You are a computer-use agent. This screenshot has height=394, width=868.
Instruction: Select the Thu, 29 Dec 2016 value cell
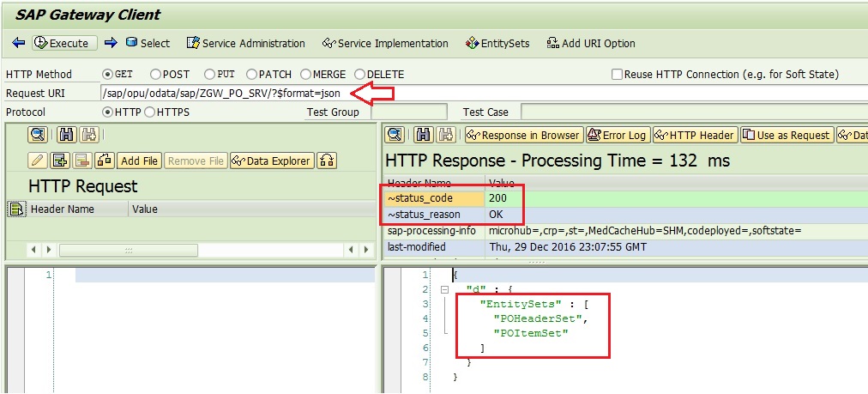(677, 246)
